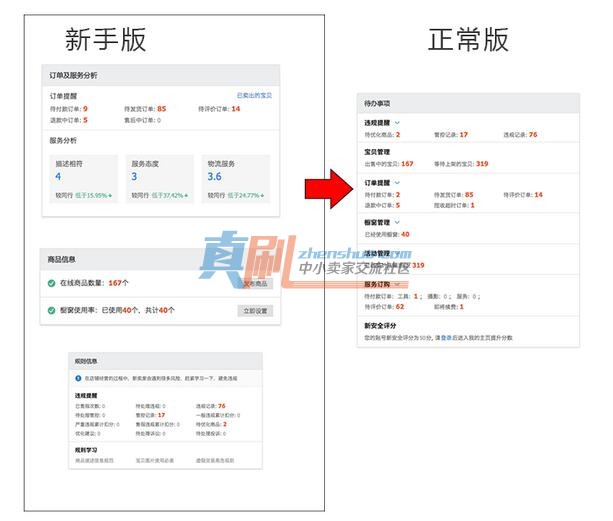Click 出售中的宝贝 count 167
The height and width of the screenshot is (521, 613).
[407, 164]
